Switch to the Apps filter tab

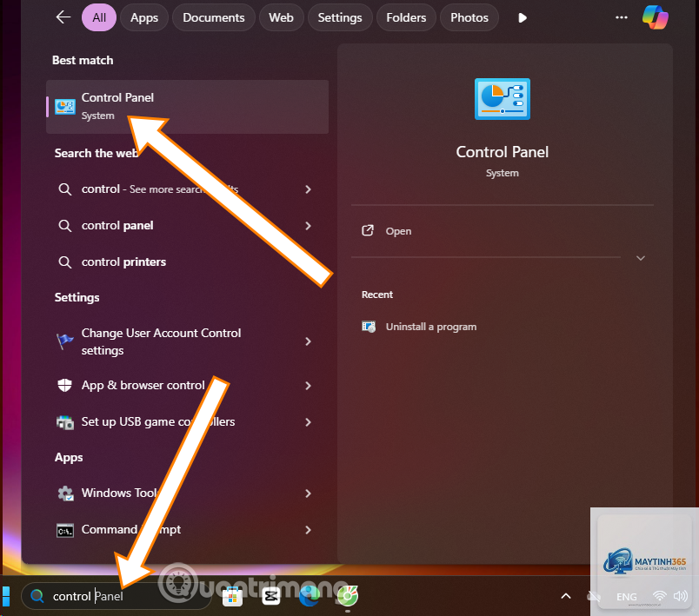point(144,17)
